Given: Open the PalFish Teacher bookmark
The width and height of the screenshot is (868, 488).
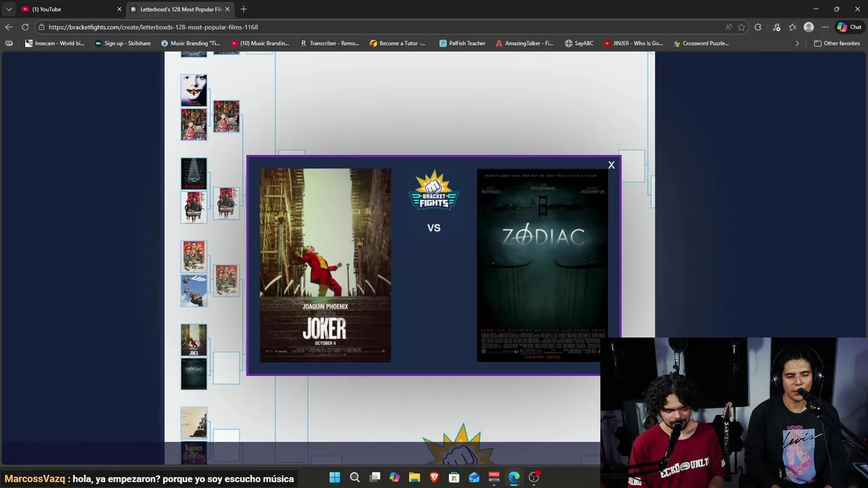Looking at the screenshot, I should pyautogui.click(x=462, y=43).
